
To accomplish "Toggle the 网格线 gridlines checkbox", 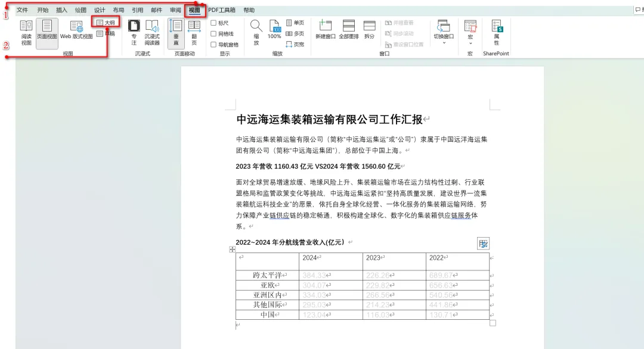I will [213, 33].
